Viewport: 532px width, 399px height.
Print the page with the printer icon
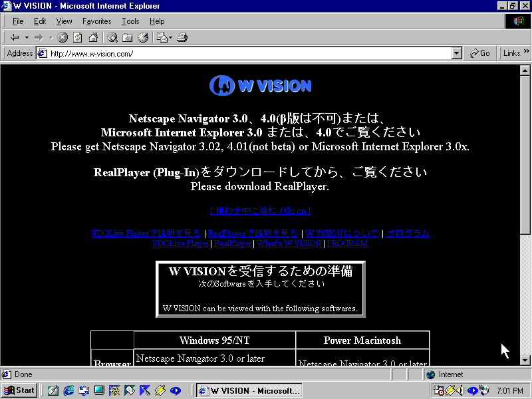[x=182, y=37]
